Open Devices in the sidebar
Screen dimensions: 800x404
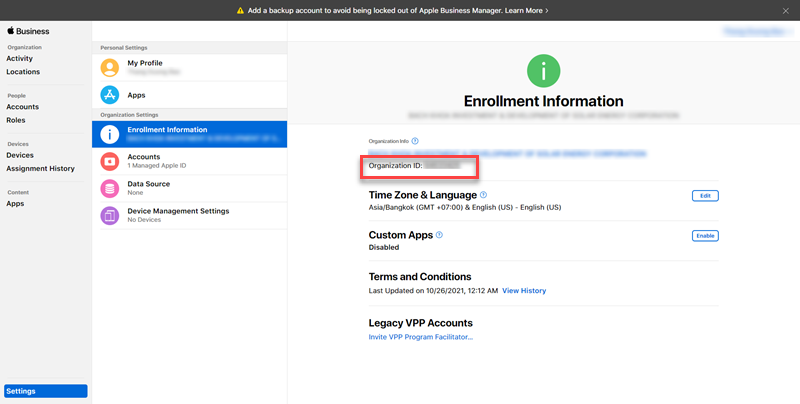click(20, 156)
